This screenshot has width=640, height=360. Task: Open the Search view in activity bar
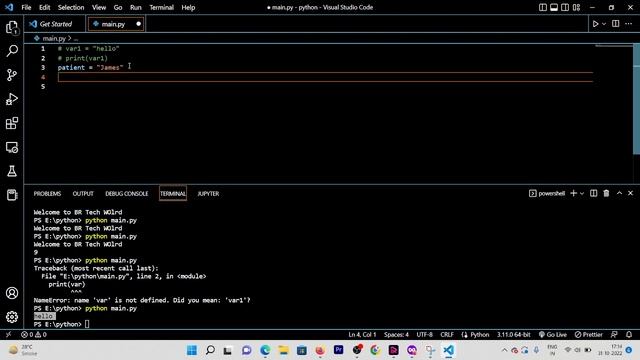12,51
